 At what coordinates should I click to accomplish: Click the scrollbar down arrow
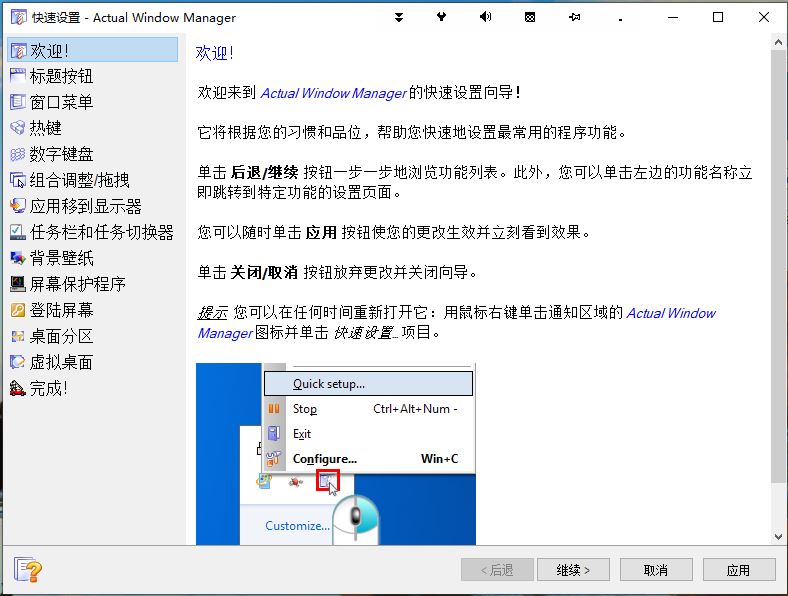click(778, 537)
